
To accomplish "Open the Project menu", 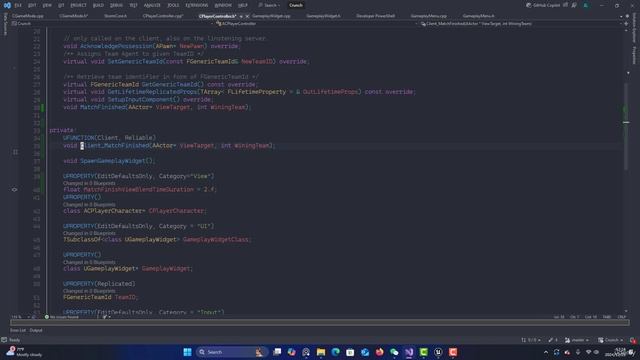I will click(78, 5).
